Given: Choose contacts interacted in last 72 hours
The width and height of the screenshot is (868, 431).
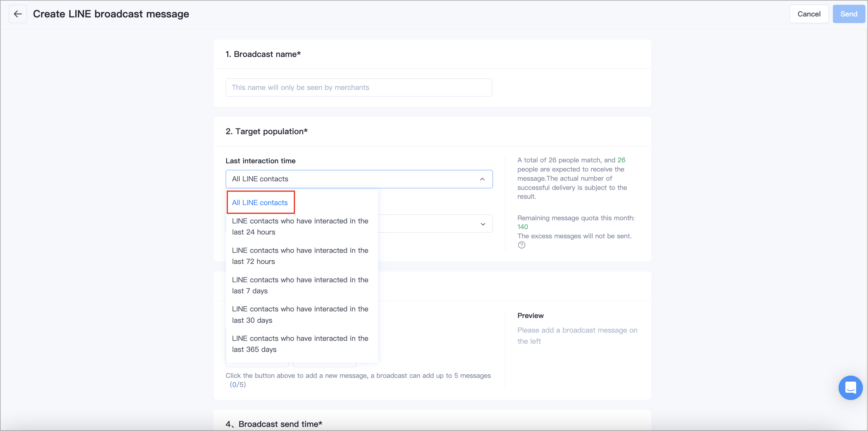Looking at the screenshot, I should (x=300, y=256).
